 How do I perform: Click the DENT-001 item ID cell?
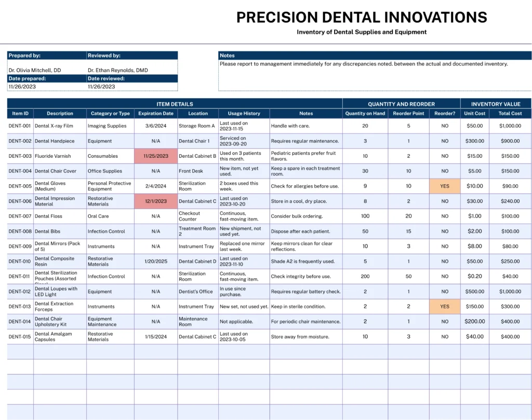[20, 126]
